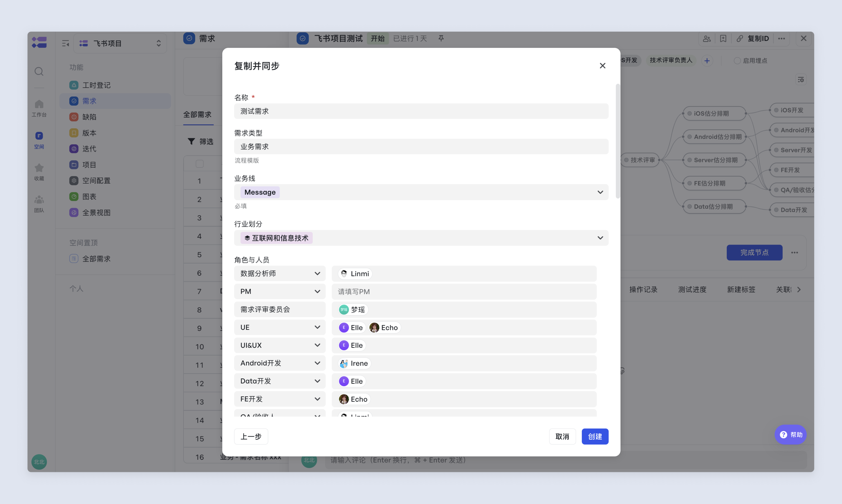
Task: Open the more options ellipsis in detail header
Action: click(782, 39)
